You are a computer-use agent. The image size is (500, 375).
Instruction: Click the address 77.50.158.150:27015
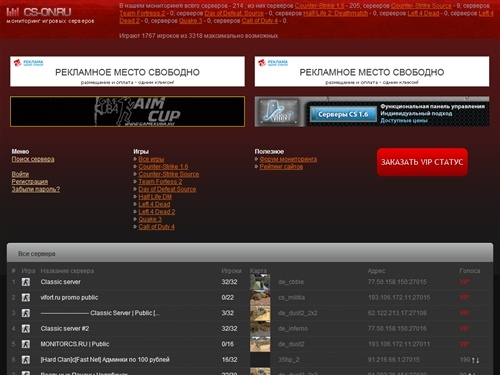[397, 282]
